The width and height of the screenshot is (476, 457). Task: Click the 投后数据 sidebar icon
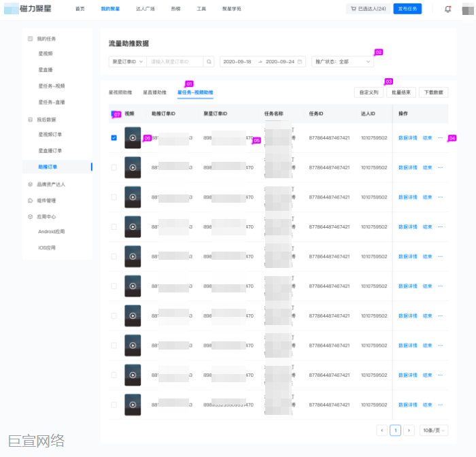[30, 119]
